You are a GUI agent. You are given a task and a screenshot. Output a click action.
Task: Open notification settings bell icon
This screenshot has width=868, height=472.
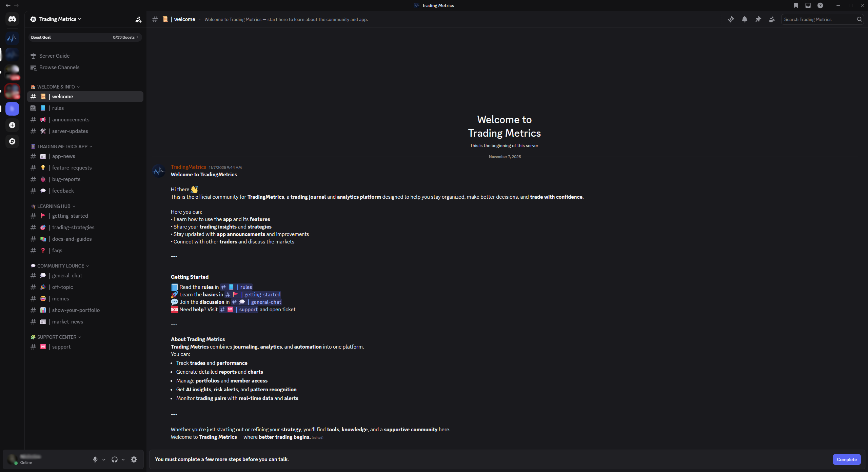(745, 19)
